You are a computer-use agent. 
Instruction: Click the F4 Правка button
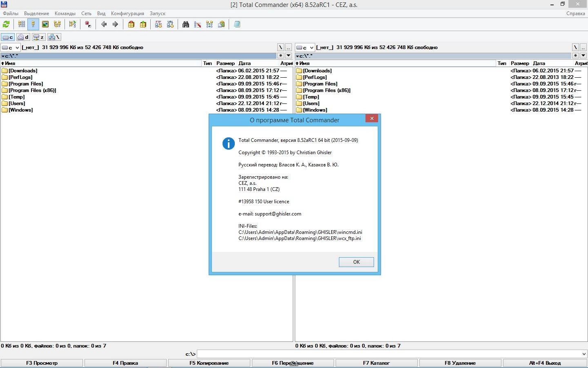tap(125, 363)
